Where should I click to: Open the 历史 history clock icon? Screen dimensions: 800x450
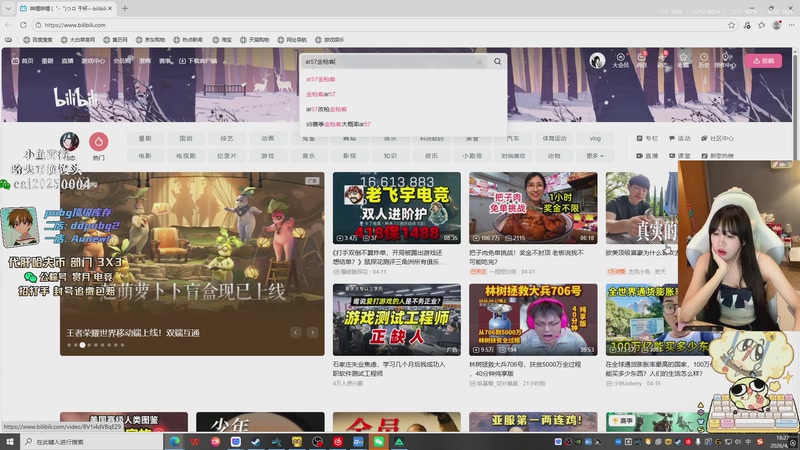pos(704,61)
